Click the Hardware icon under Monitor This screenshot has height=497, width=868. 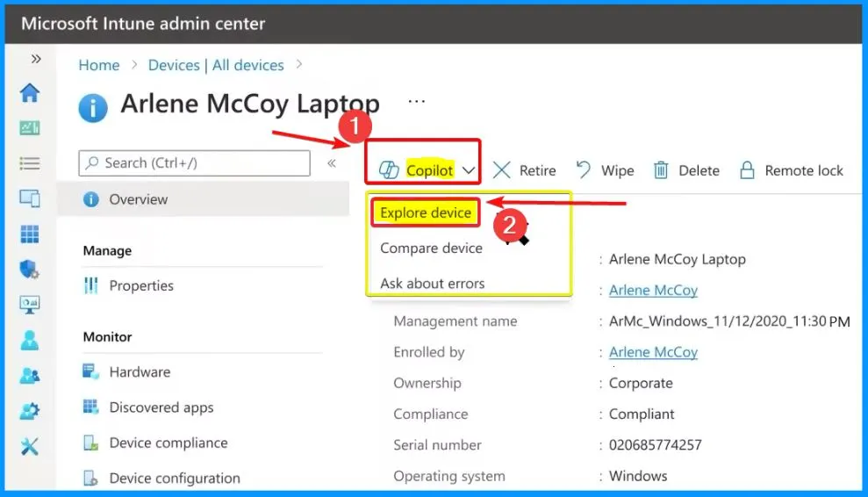point(90,371)
